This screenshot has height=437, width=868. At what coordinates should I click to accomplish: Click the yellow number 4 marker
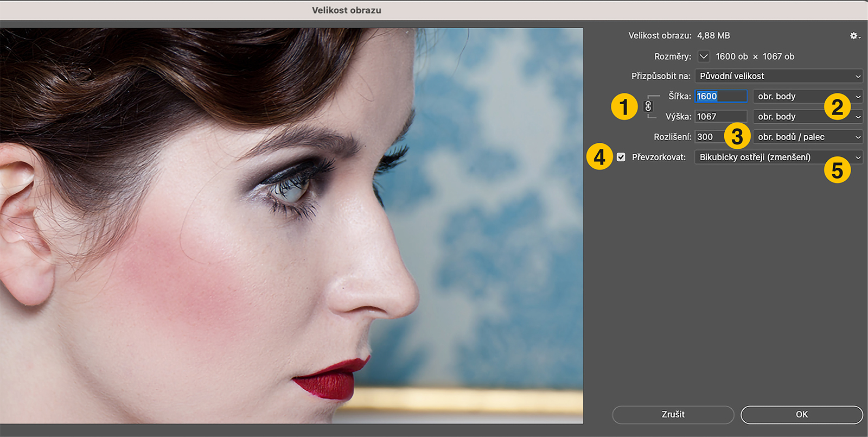[599, 157]
